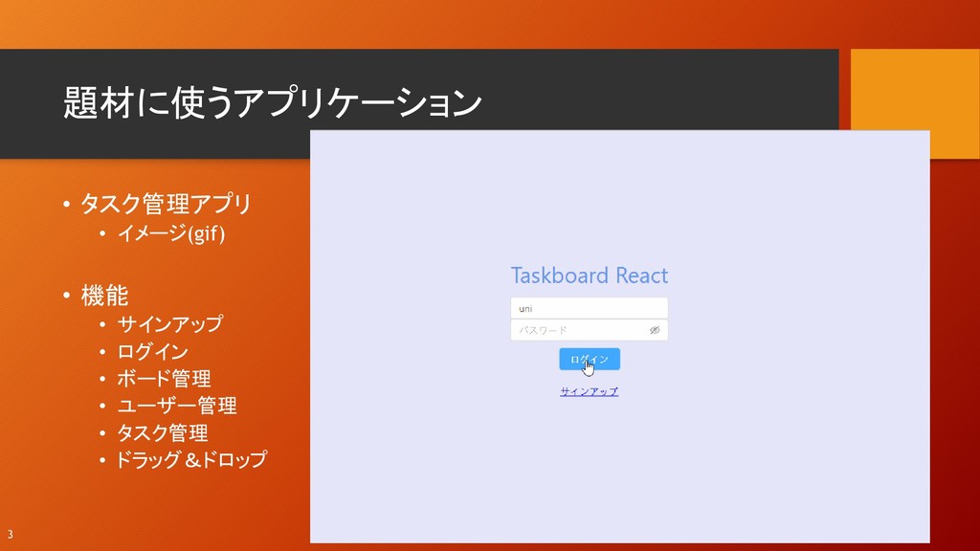Click the ボード管理 bullet
Viewport: 980px width, 551px height.
coord(164,379)
